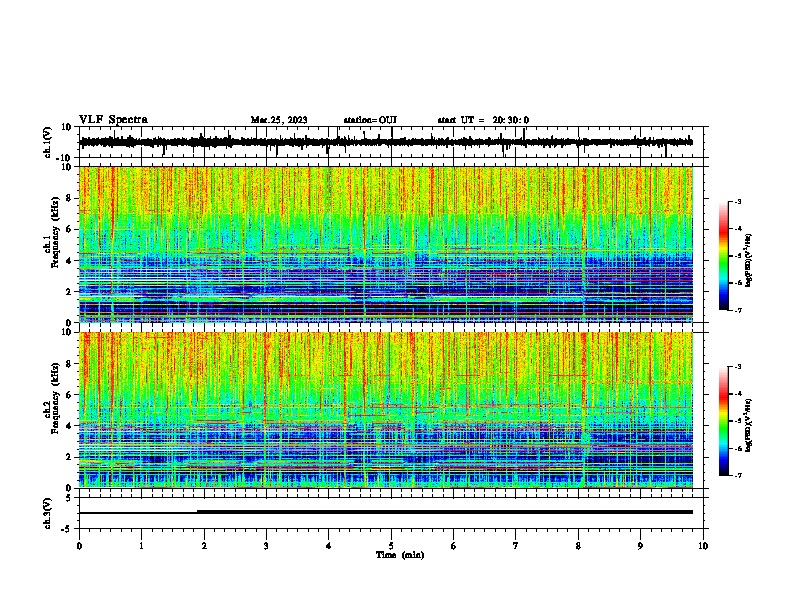
Task: Click the "ch.3(V)" y-axis label
Action: pos(48,513)
